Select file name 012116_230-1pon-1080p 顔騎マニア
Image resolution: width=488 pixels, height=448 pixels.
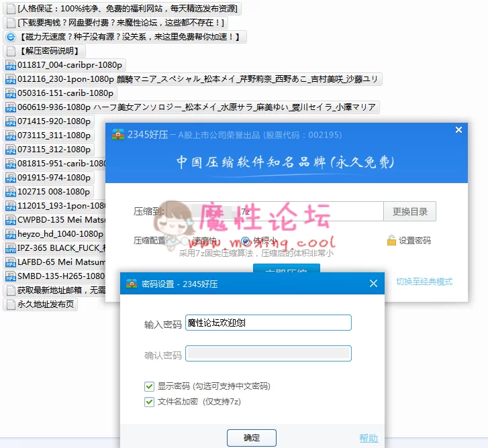[x=198, y=79]
